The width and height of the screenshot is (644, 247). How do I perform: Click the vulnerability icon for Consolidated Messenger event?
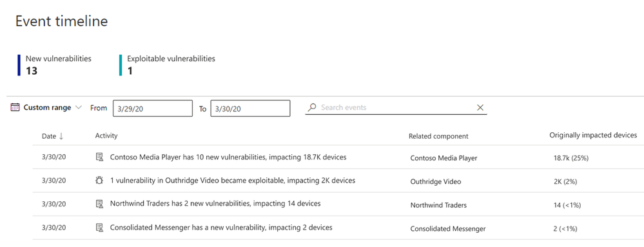coord(99,227)
